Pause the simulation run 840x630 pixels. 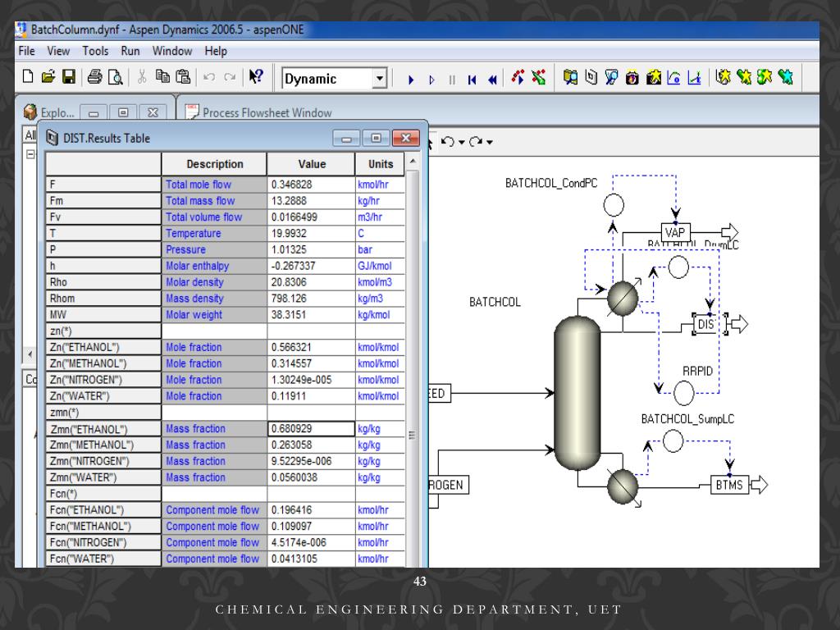click(452, 80)
